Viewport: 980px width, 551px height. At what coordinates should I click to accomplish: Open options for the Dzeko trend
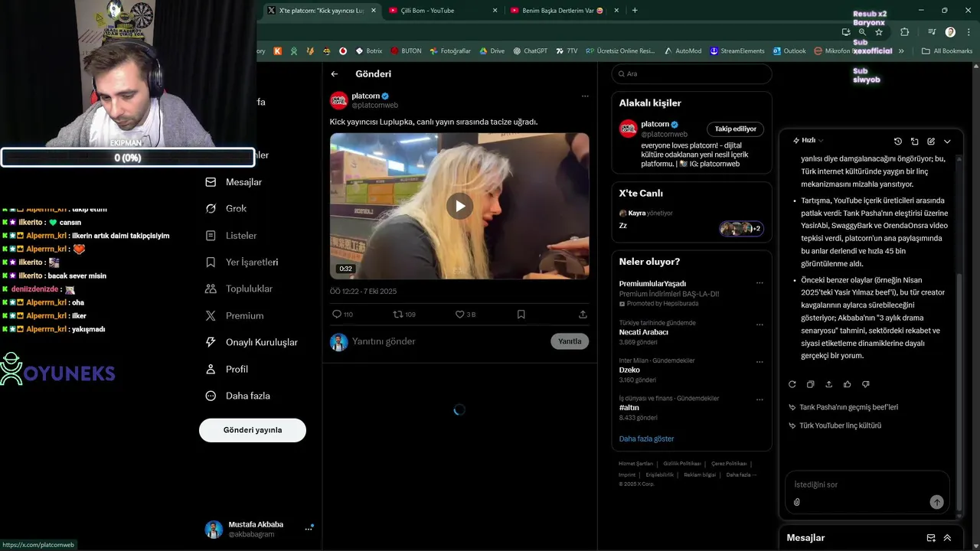pos(759,361)
